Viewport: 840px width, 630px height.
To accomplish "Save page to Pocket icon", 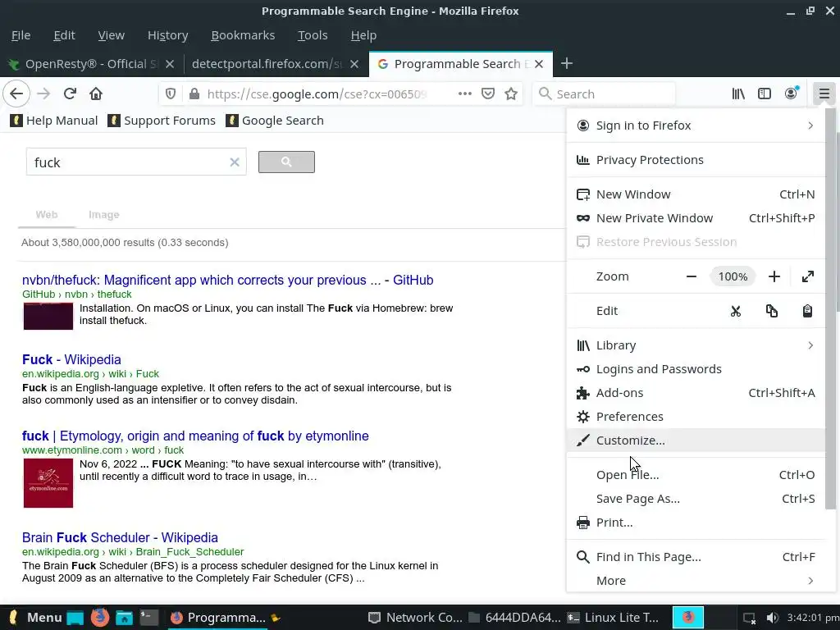I will coord(488,94).
